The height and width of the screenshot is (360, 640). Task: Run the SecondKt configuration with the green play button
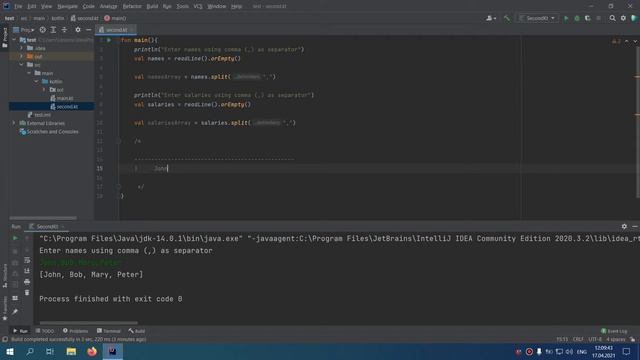click(566, 18)
